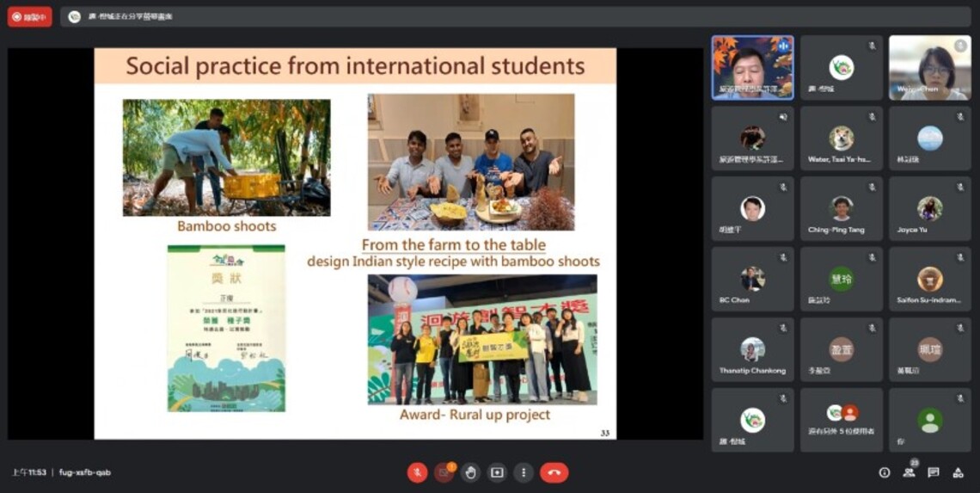Raise your hand in the meeting
980x493 pixels.
click(x=470, y=472)
